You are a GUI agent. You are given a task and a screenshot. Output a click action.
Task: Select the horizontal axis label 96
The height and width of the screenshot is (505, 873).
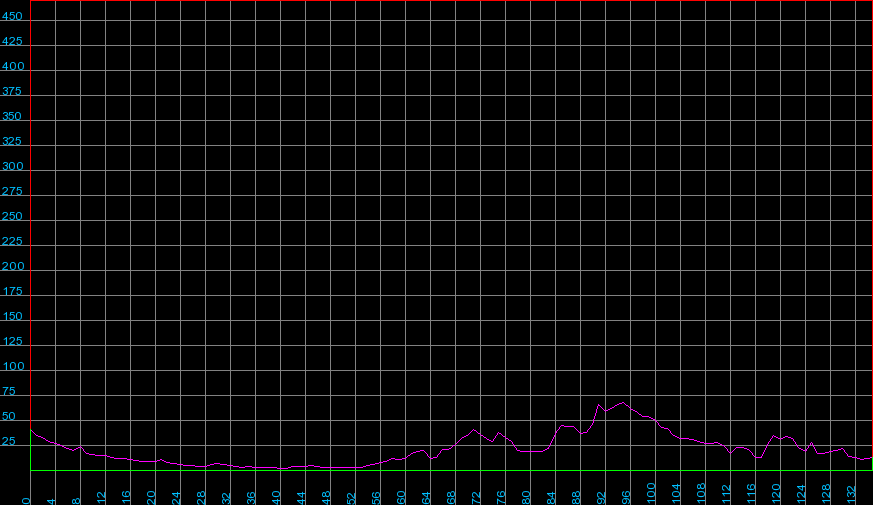click(x=627, y=498)
